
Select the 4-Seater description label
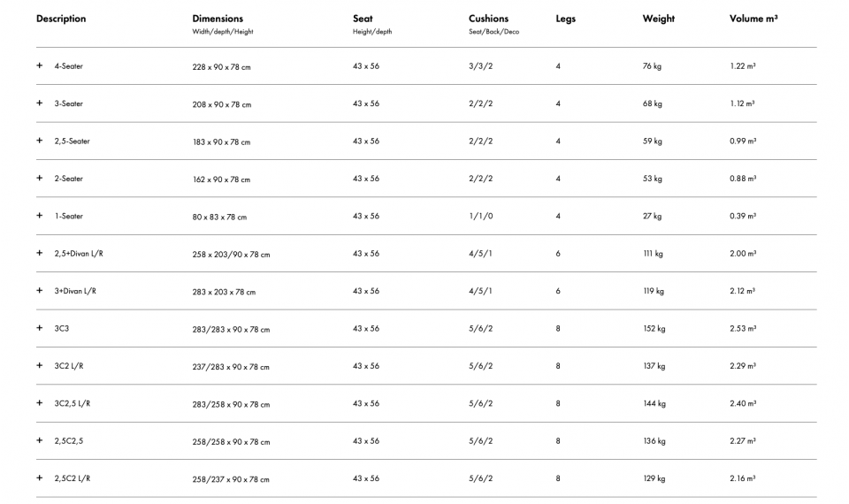[x=68, y=66]
